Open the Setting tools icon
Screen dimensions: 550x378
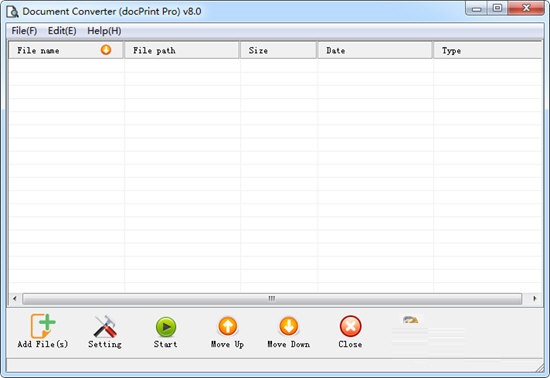tap(105, 326)
